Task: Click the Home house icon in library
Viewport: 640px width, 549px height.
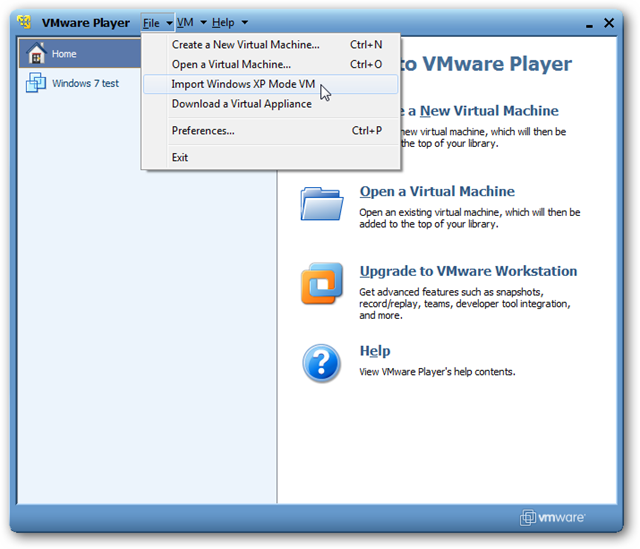Action: coord(36,53)
